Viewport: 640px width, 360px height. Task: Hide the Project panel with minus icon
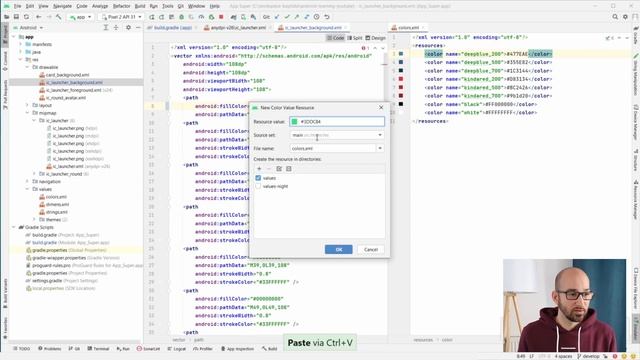[138, 27]
